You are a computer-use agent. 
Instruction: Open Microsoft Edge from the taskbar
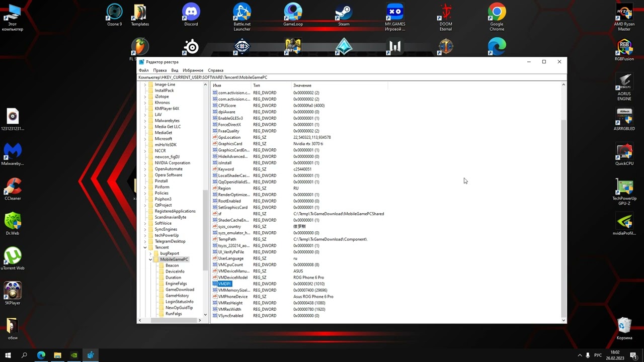[41, 355]
